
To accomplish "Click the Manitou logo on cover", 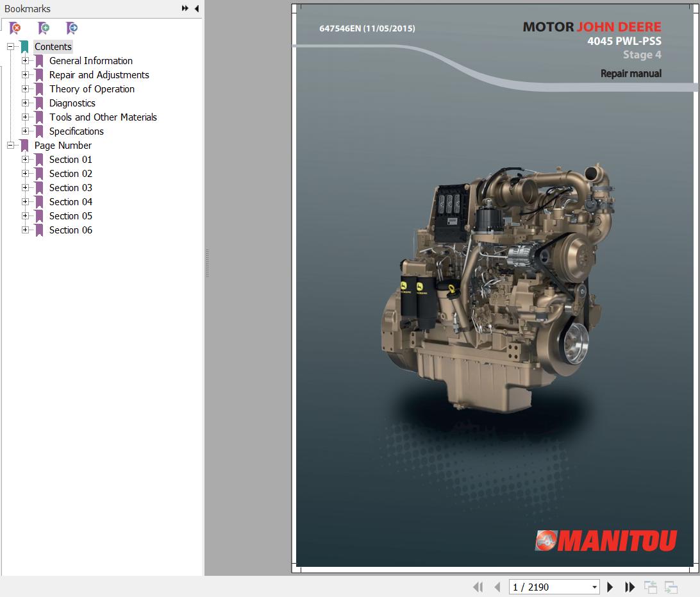I will [606, 541].
